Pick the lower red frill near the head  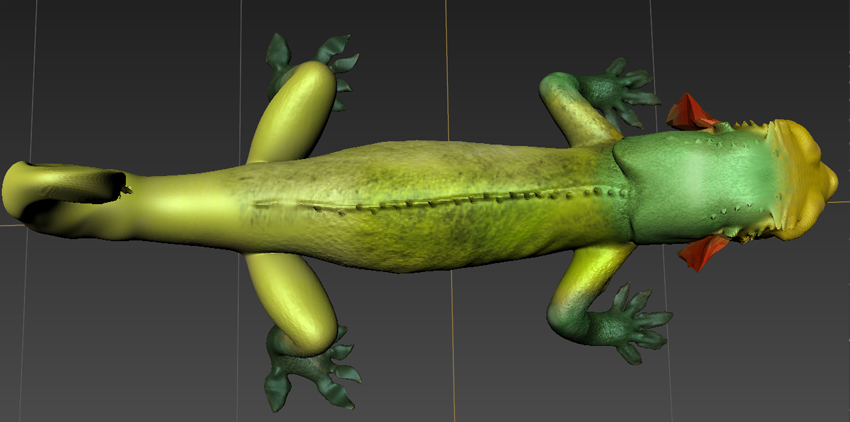pyautogui.click(x=703, y=251)
